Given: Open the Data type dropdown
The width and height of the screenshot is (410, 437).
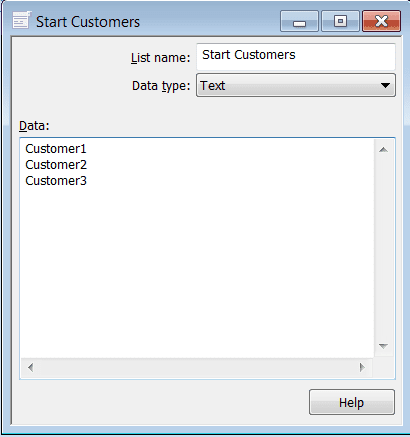Looking at the screenshot, I should coord(296,86).
